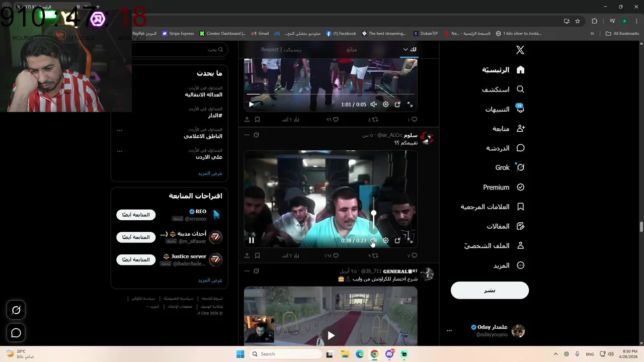Follow back أحداث مدينة account
Image resolution: width=644 pixels, height=362 pixels.
[x=136, y=237]
